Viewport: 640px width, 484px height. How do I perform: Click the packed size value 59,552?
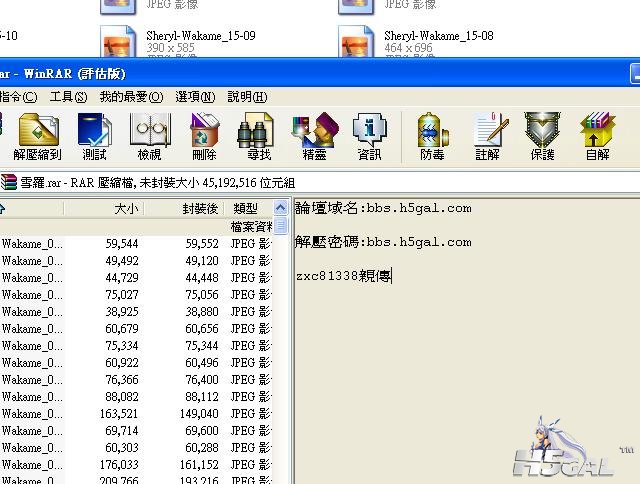coord(202,244)
